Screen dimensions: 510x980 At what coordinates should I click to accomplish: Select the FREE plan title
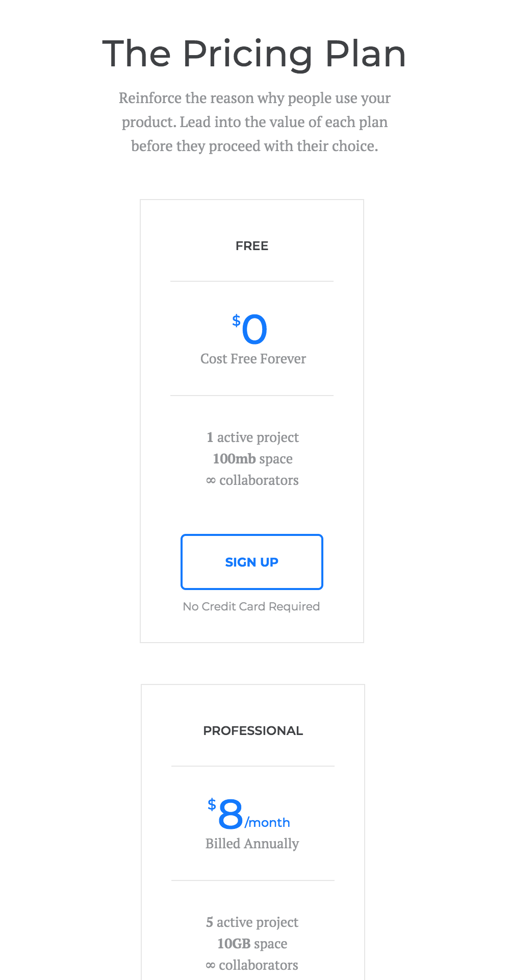[252, 246]
